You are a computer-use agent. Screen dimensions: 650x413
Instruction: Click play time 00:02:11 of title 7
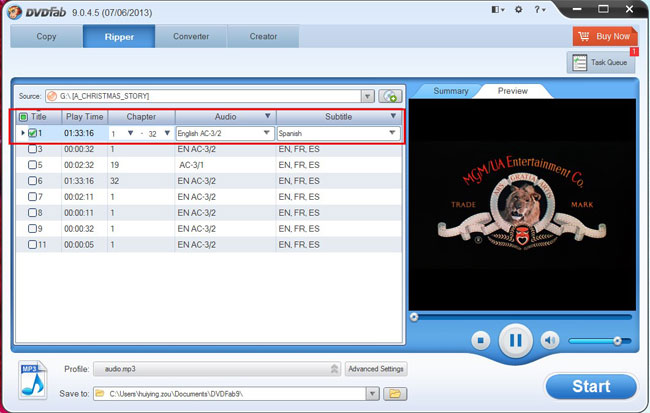[x=79, y=197]
